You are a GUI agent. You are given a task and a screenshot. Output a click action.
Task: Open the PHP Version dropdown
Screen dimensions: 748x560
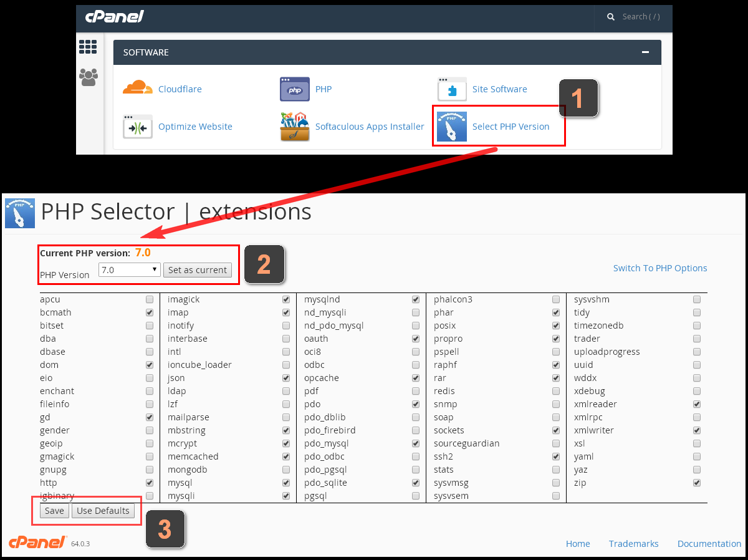(130, 270)
